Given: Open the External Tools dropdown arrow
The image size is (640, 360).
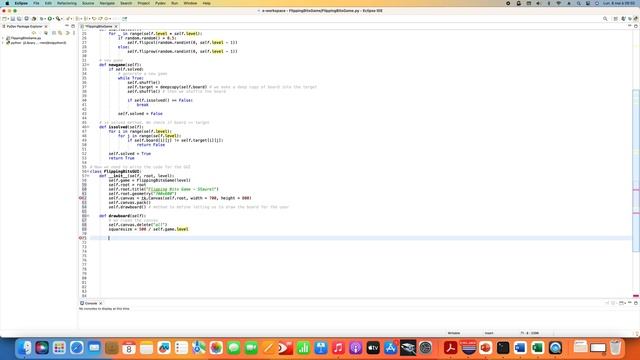Looking at the screenshot, I should pos(62,19).
